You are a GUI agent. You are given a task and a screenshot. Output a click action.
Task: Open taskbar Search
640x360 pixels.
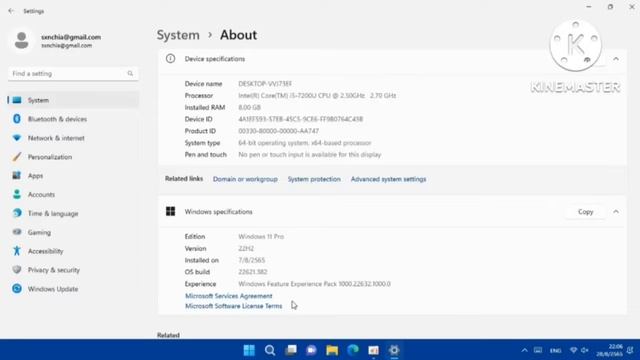pyautogui.click(x=270, y=350)
